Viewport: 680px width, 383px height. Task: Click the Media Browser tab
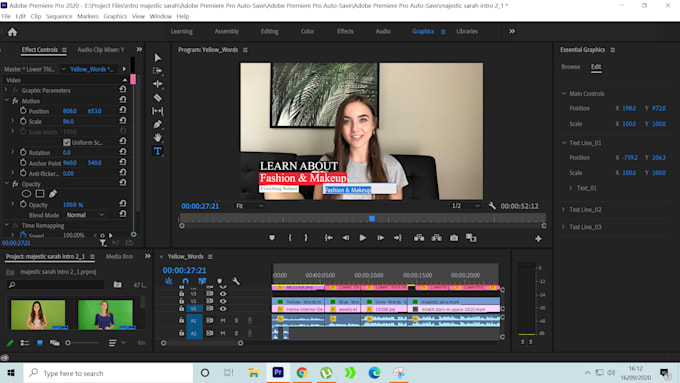tap(119, 256)
